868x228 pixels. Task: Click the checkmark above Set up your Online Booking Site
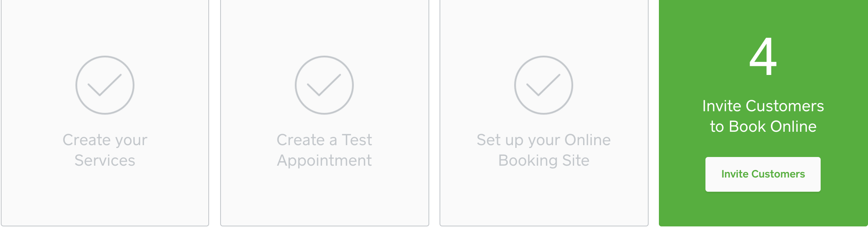tap(544, 85)
